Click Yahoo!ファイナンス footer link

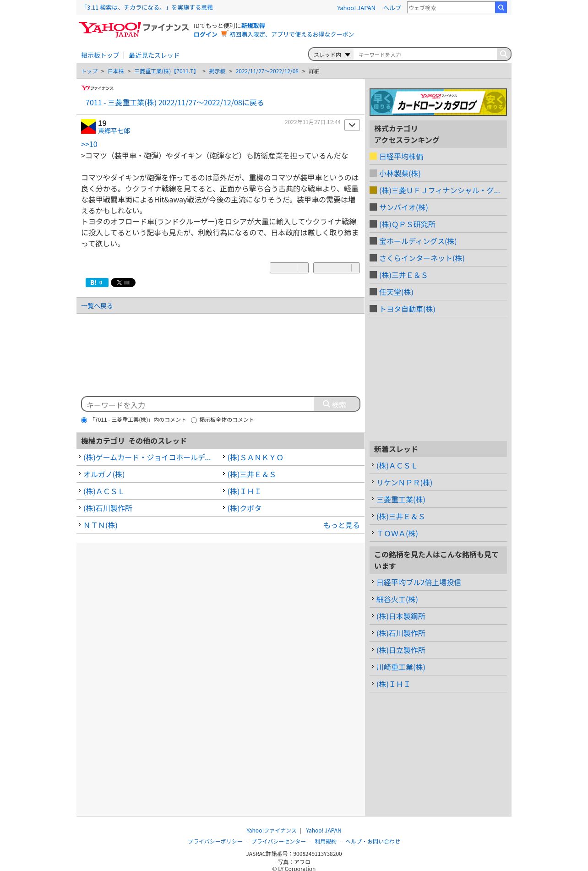(271, 830)
